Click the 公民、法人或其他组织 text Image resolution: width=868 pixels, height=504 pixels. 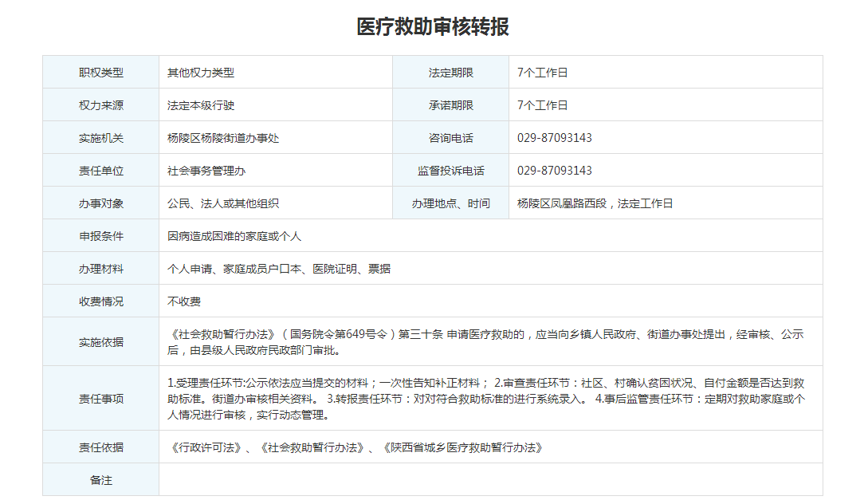[x=223, y=203]
